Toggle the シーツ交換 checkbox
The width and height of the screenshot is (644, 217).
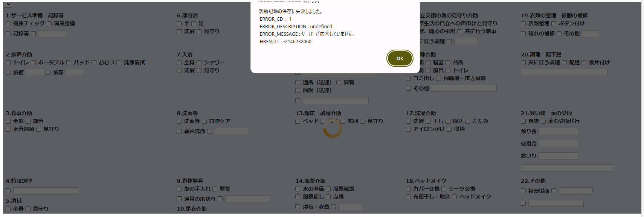tap(444, 189)
